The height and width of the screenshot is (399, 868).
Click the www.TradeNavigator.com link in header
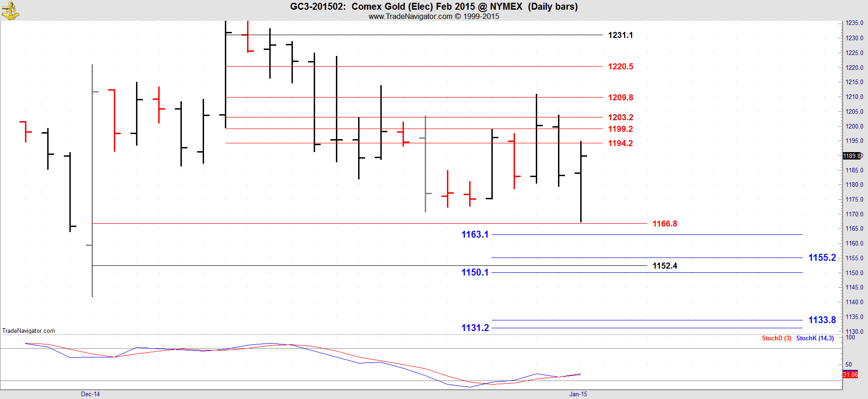tap(410, 16)
